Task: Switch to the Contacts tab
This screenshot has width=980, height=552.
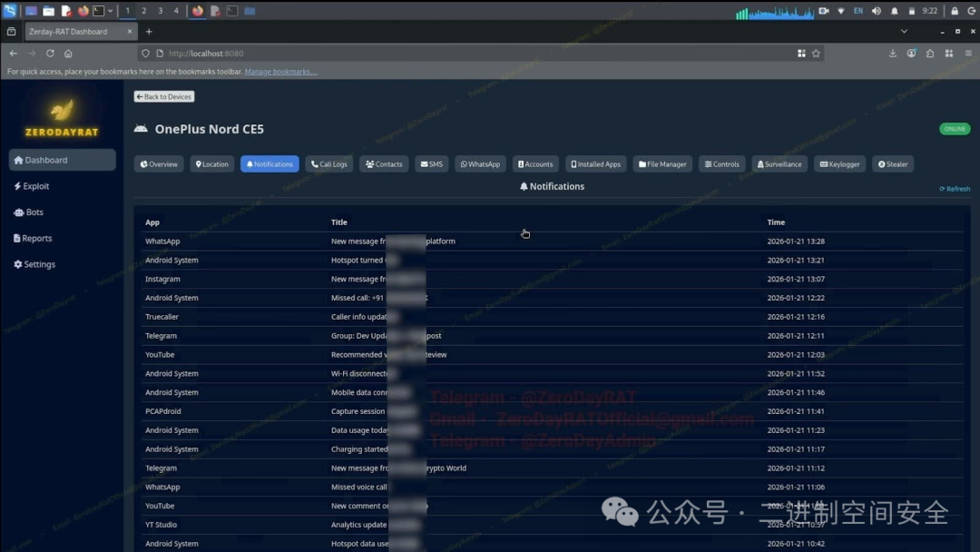Action: 384,164
